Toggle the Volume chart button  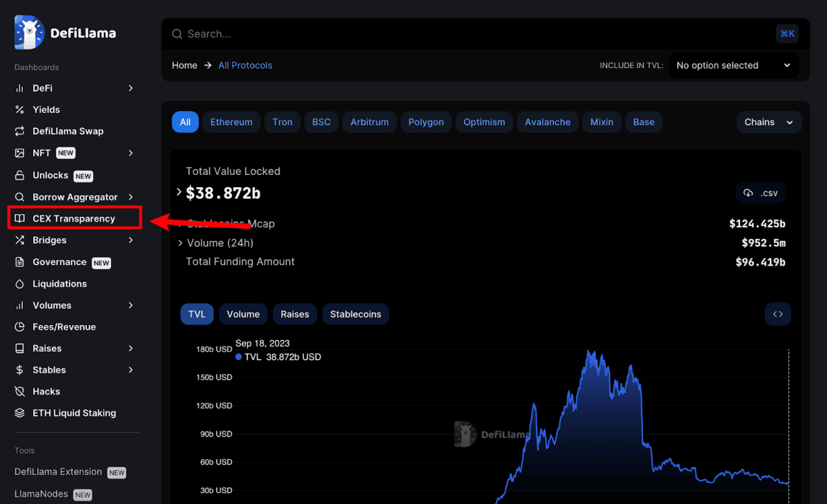tap(243, 314)
